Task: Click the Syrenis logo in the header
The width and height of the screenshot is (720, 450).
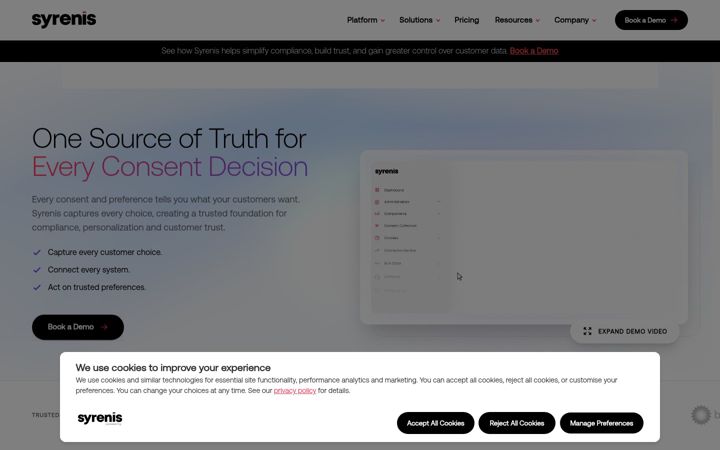Action: point(64,20)
